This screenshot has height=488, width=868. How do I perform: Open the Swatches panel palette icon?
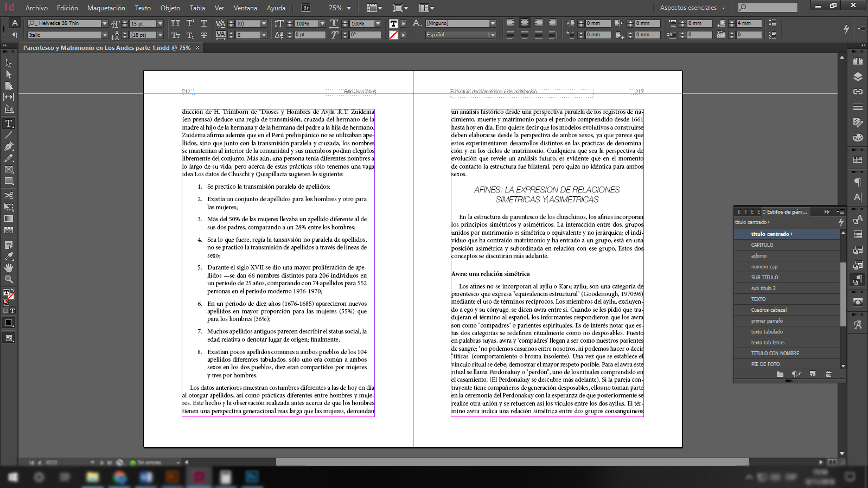click(858, 137)
